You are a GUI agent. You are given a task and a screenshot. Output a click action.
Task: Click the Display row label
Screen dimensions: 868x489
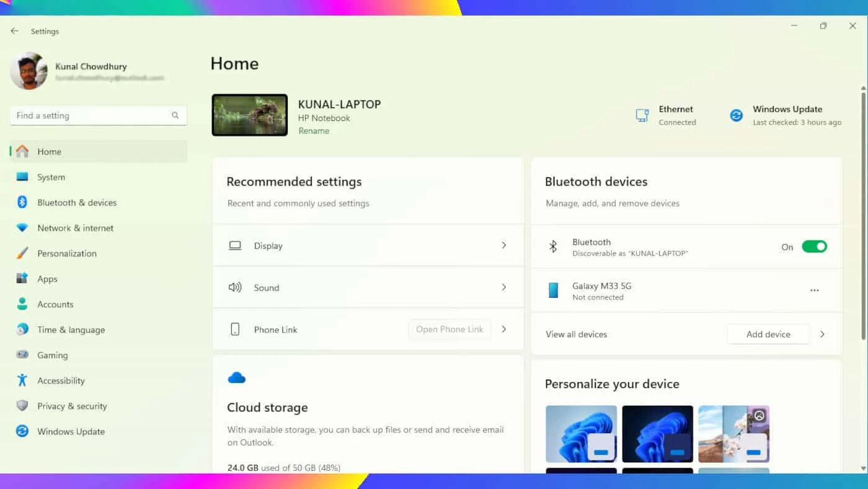(268, 246)
